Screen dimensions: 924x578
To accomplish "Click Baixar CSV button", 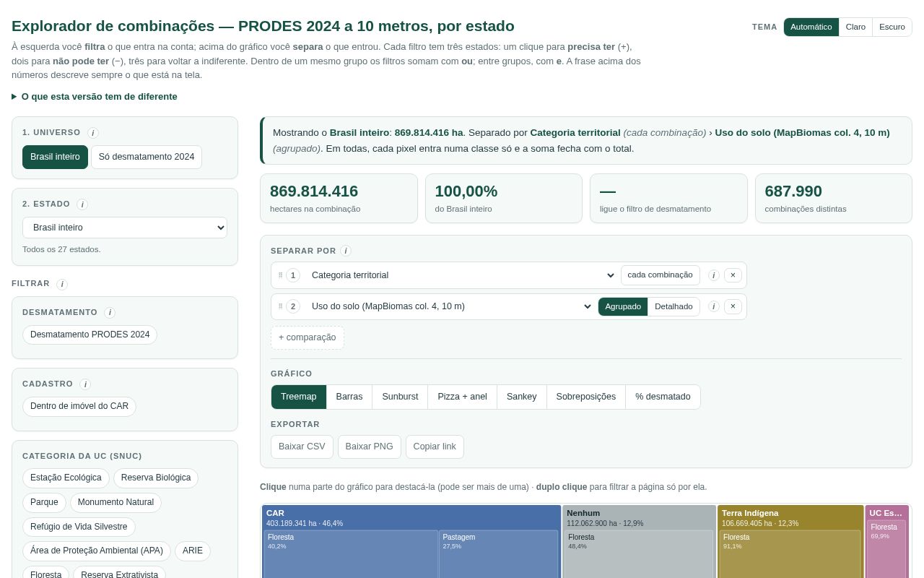I will click(302, 447).
